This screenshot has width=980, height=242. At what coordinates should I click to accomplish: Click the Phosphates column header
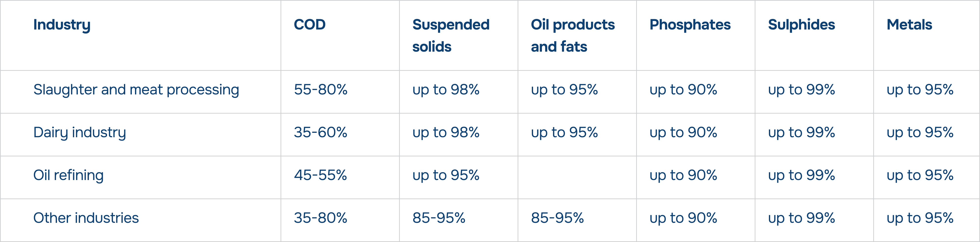[x=690, y=25]
